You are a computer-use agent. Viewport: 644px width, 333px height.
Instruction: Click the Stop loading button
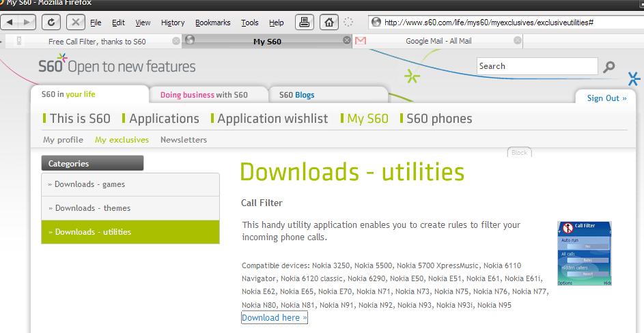[x=75, y=22]
